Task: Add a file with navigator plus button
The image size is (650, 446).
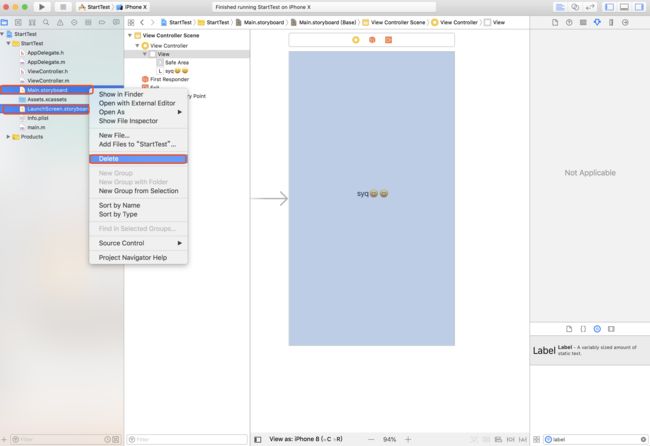Action: pos(4,439)
